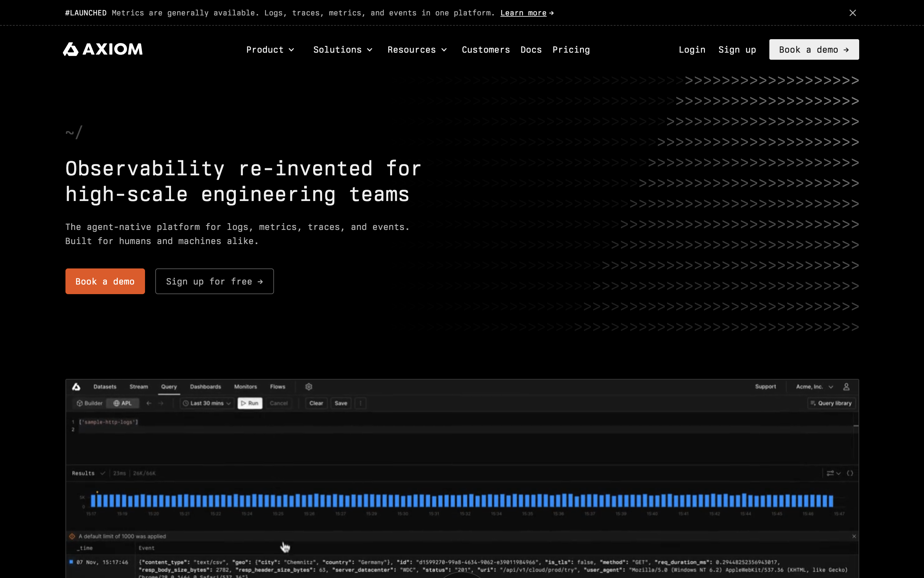Switch to the Datasets tab
Screen dimensions: 924x578
coord(105,387)
